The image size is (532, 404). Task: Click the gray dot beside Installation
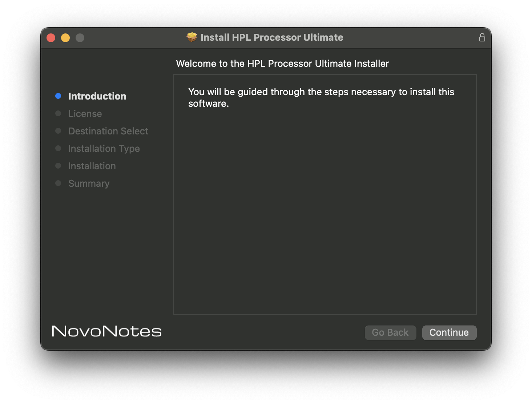click(59, 166)
